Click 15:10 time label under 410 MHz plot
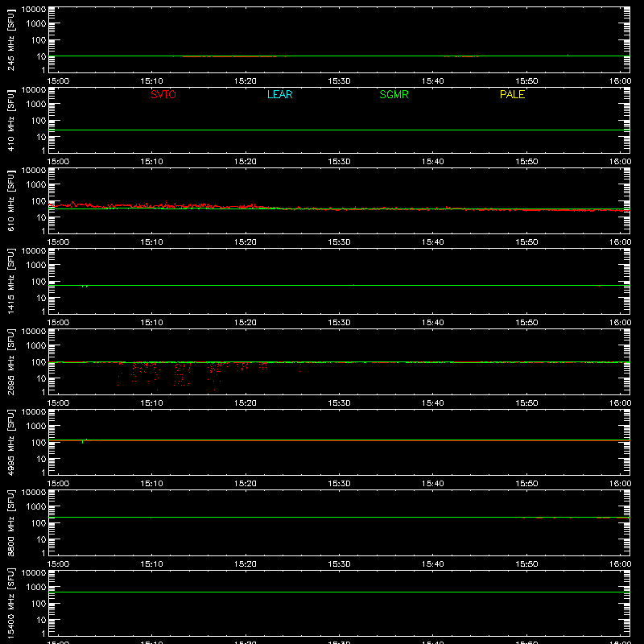The width and height of the screenshot is (644, 644). [151, 162]
